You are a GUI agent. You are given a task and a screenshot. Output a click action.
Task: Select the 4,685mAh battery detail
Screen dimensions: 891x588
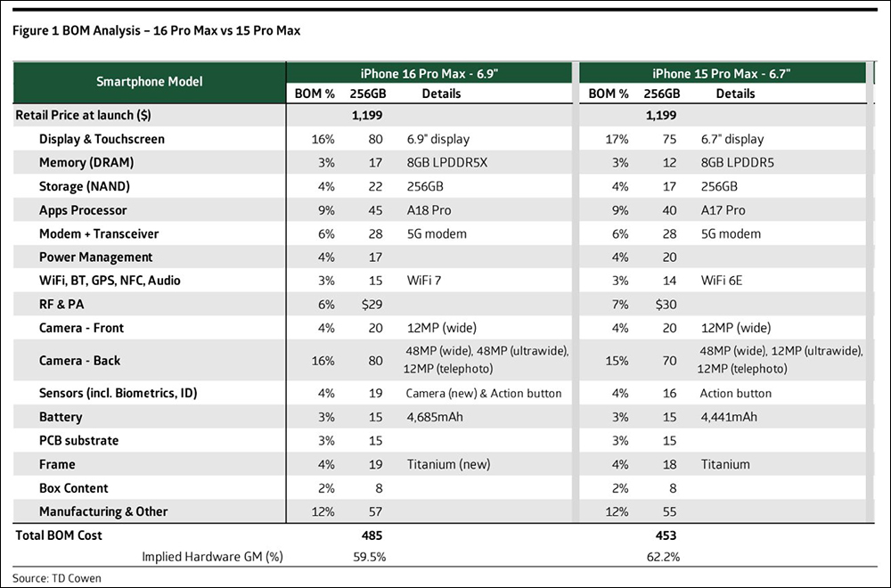(435, 417)
